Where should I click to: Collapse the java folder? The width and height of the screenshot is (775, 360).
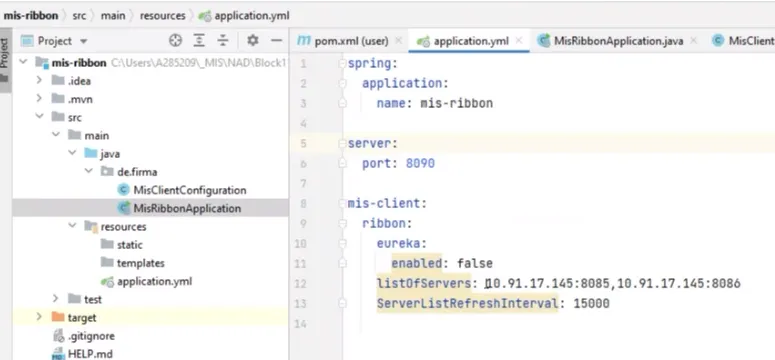pyautogui.click(x=73, y=153)
